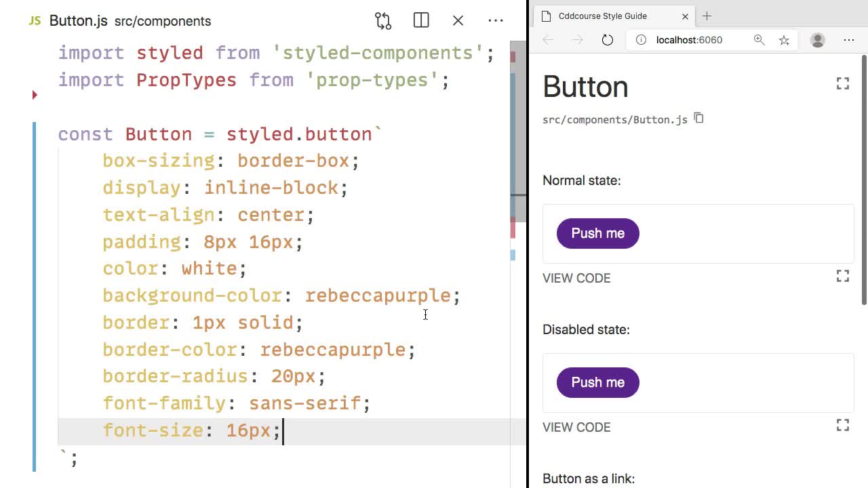Click VIEW CODE under Normal state
The height and width of the screenshot is (488, 868).
coord(576,278)
